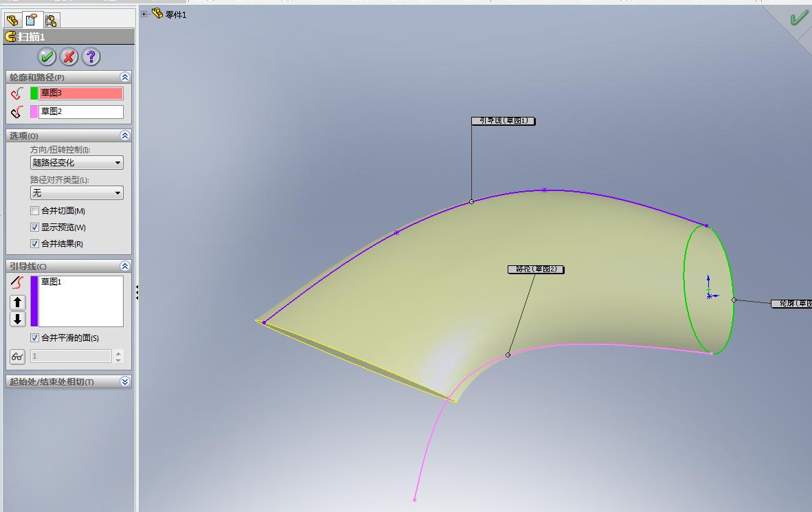Viewport: 812px width, 512px height.
Task: Click the 轮廓 callout label at right
Action: pos(791,304)
